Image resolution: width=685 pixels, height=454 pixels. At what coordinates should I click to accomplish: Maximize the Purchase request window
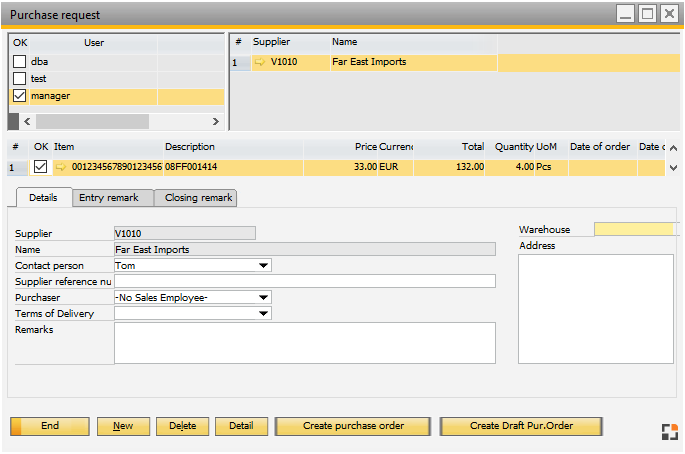[x=647, y=13]
